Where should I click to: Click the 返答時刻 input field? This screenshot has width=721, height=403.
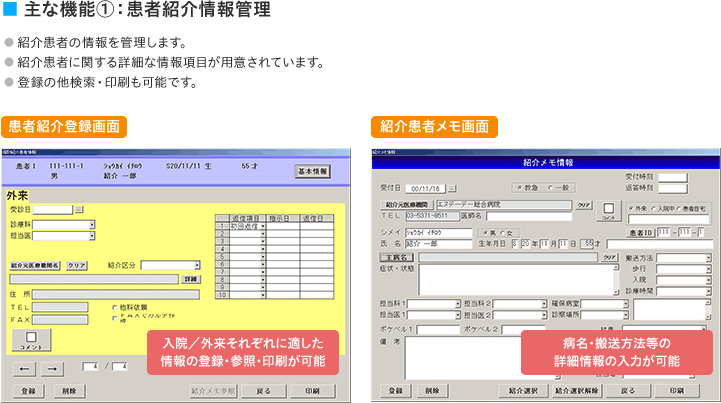pos(673,188)
